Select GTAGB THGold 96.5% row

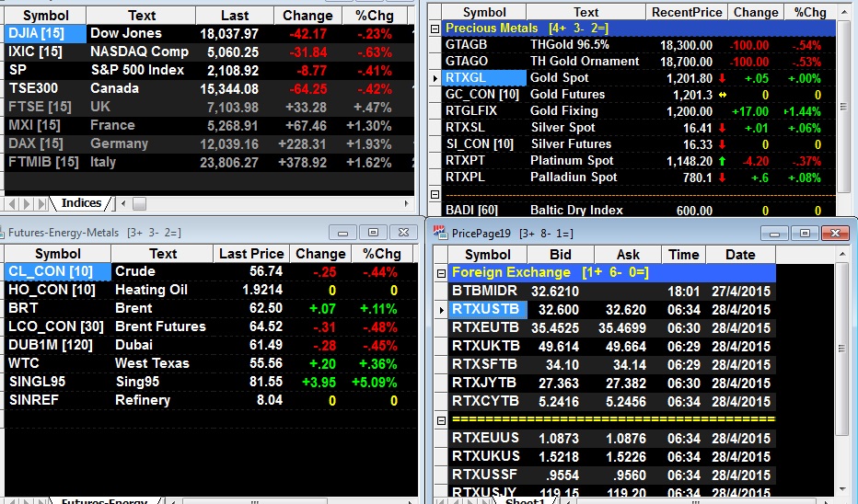tap(639, 45)
